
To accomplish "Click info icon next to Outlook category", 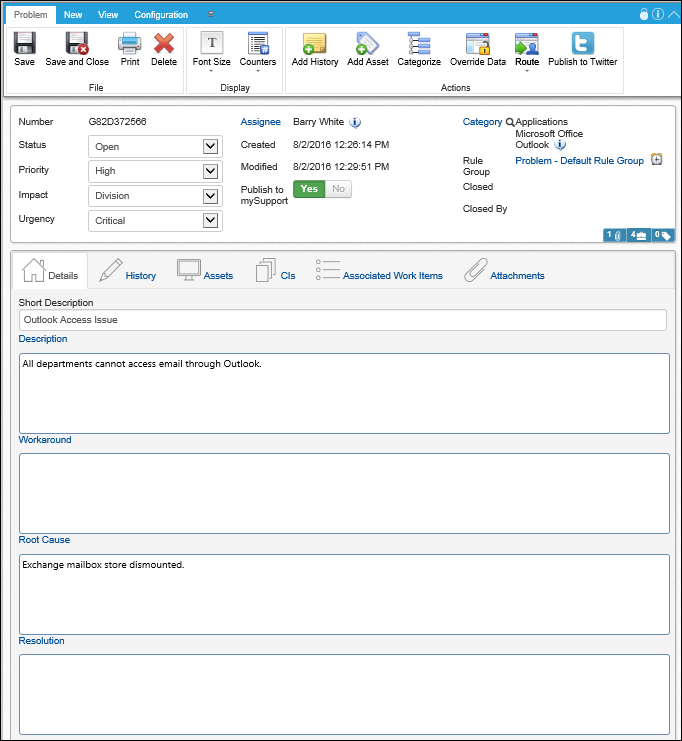I will tap(560, 145).
